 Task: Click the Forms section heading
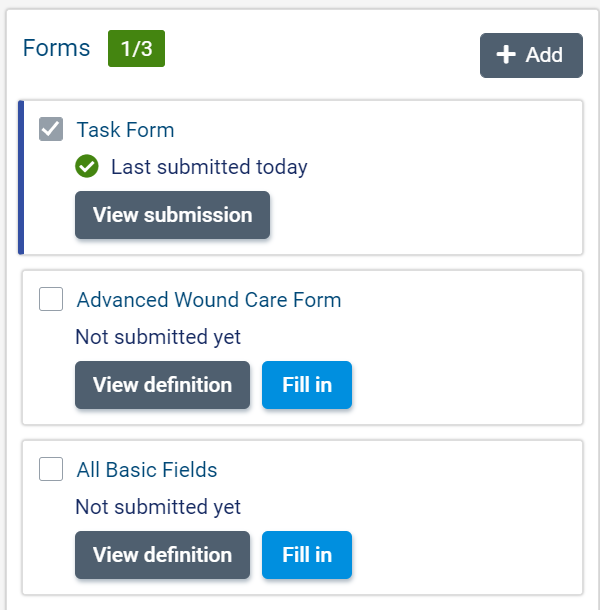click(x=56, y=48)
